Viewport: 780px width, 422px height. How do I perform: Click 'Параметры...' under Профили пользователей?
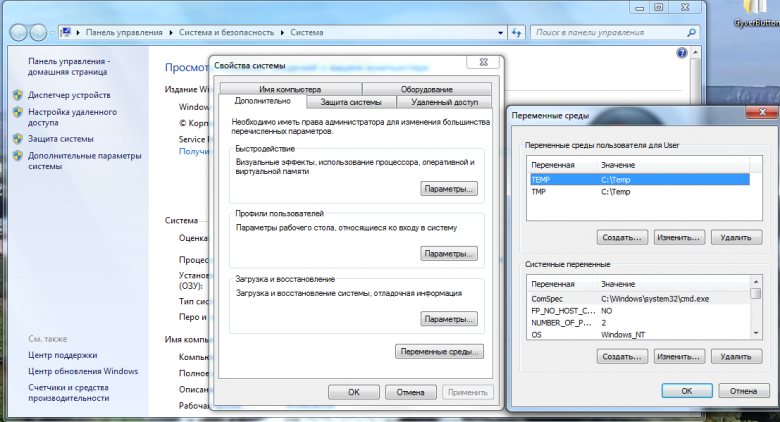click(449, 254)
